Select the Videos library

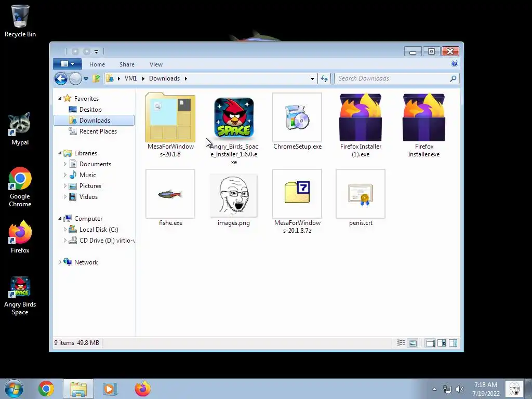(88, 197)
